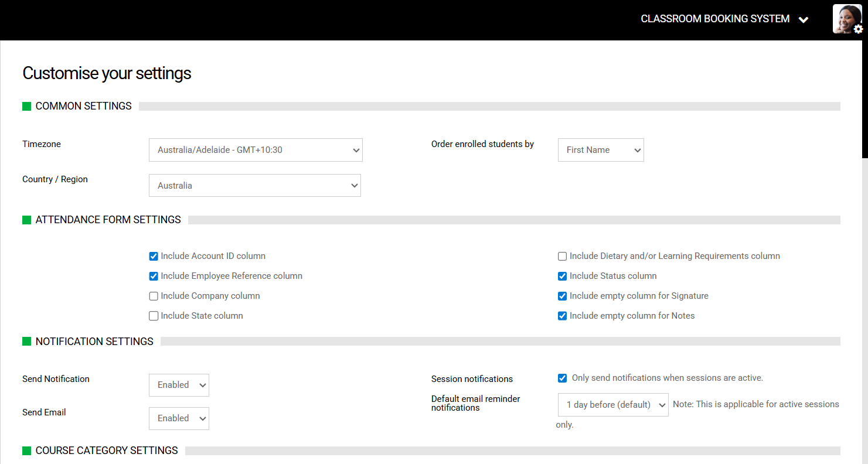Open the Country / Region dropdown
The image size is (868, 464).
tap(254, 185)
